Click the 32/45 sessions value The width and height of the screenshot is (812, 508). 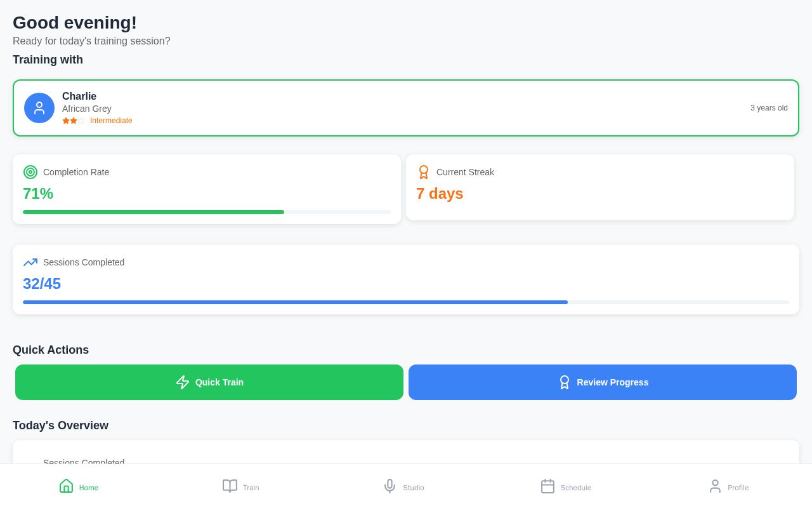42,284
